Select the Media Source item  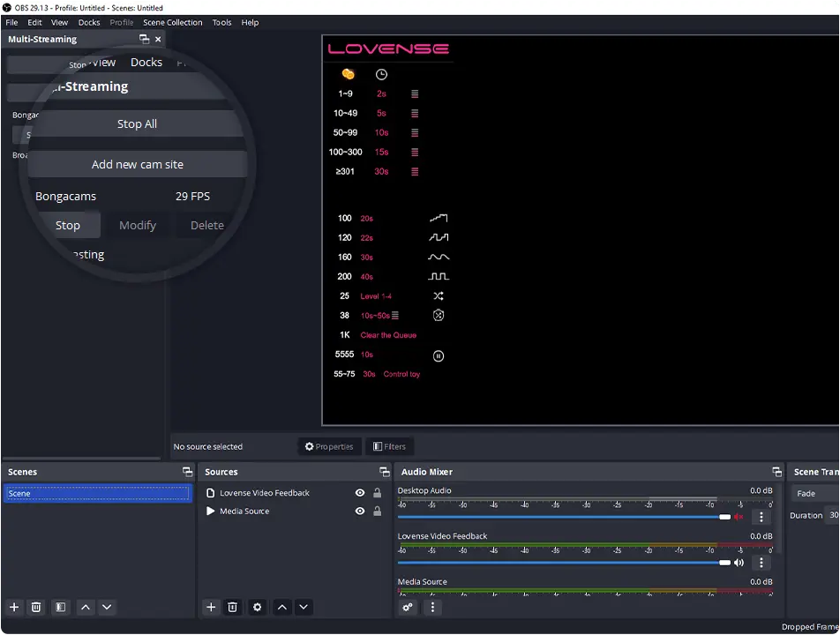[244, 512]
